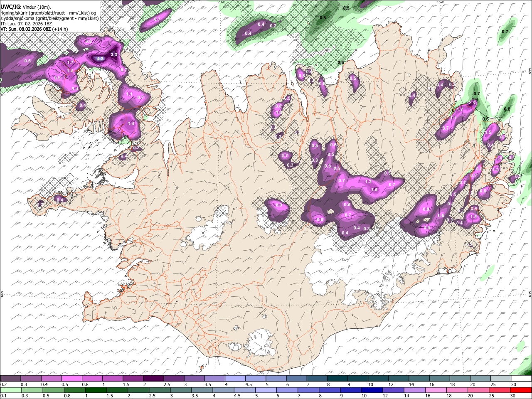Click the '4.3' precipitation value on the map
This screenshot has height=399, width=532.
coord(100,59)
